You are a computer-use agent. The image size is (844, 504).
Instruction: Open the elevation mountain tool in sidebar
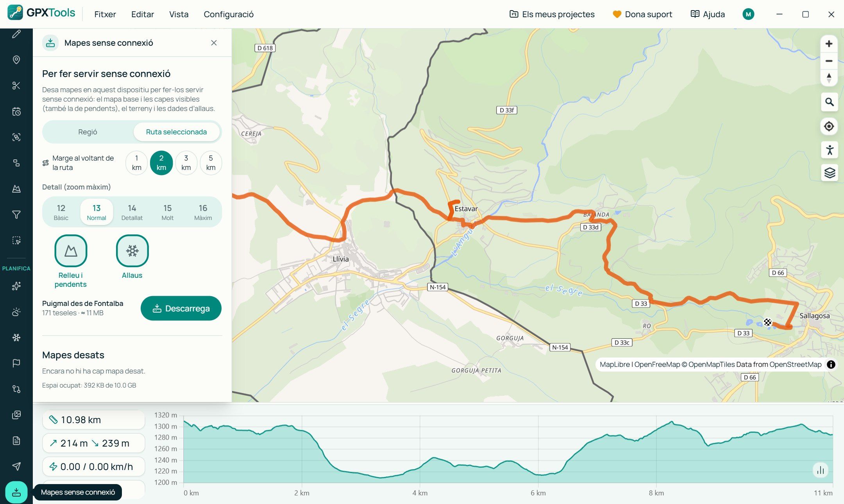coord(16,189)
